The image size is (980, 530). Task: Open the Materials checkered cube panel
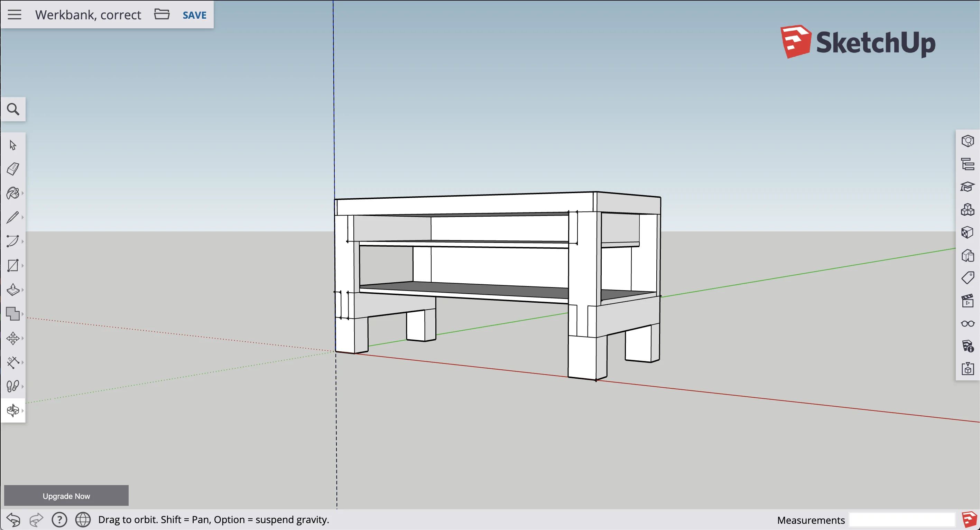pyautogui.click(x=968, y=232)
